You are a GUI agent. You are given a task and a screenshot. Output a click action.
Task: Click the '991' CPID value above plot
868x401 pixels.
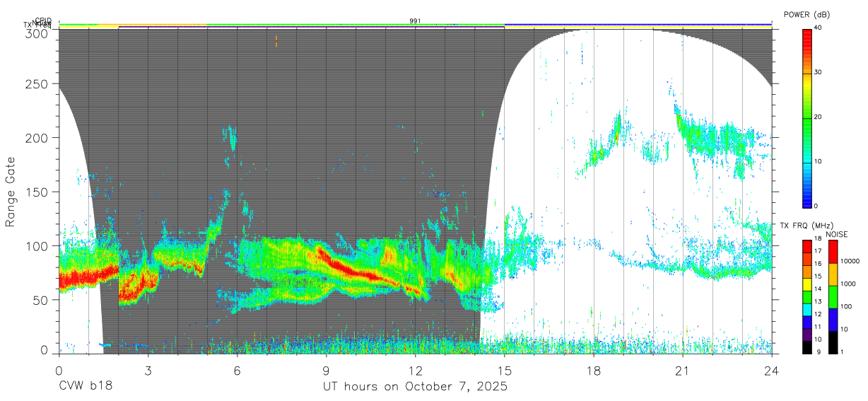coord(415,21)
